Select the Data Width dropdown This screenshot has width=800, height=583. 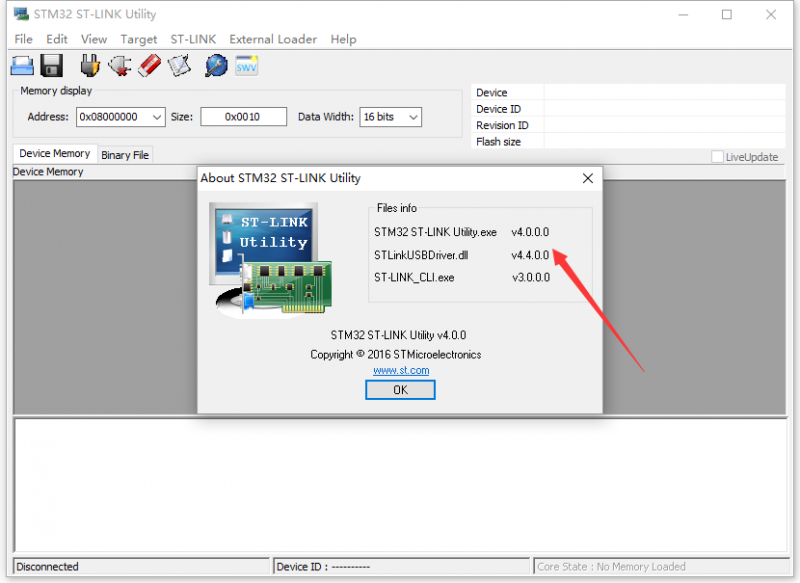point(390,116)
